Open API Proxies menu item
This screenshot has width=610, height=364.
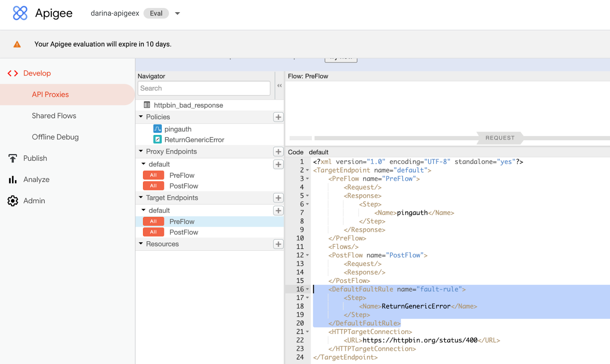click(50, 94)
